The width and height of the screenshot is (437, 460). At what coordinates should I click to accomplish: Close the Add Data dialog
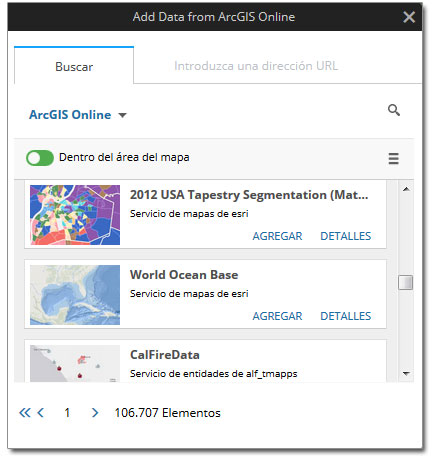409,17
